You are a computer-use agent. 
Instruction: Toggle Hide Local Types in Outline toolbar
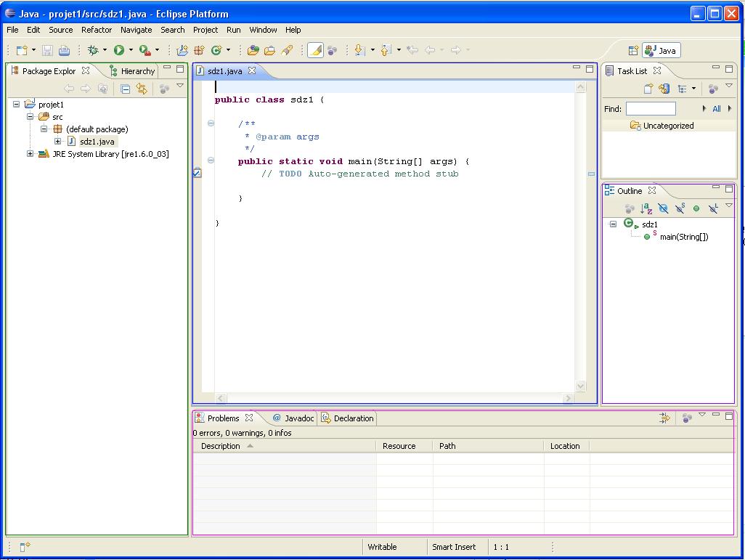[x=713, y=208]
